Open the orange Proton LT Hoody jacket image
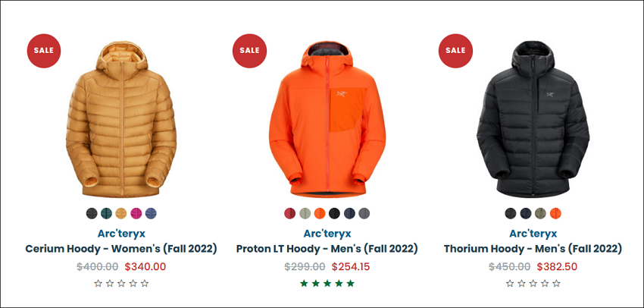The width and height of the screenshot is (644, 308). click(327, 119)
